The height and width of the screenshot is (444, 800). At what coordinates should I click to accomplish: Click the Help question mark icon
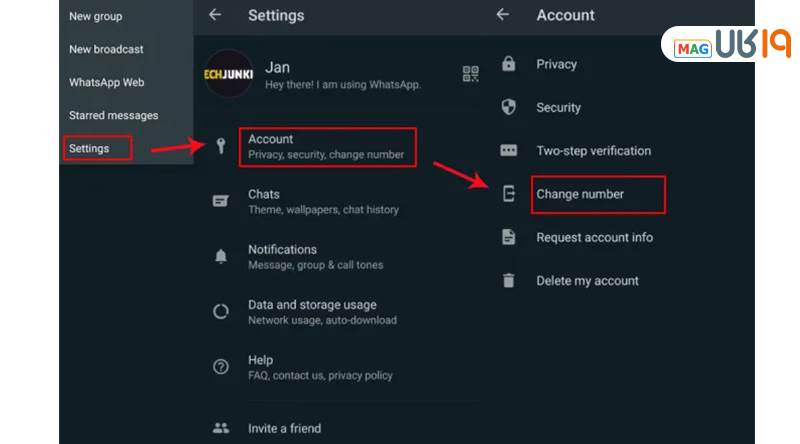(x=221, y=367)
